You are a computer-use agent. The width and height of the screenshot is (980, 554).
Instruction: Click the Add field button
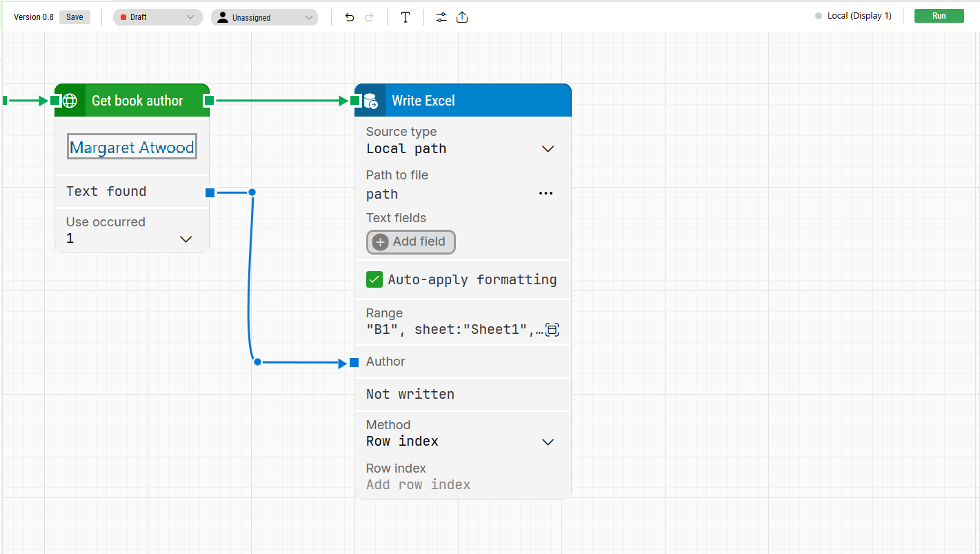click(x=410, y=242)
